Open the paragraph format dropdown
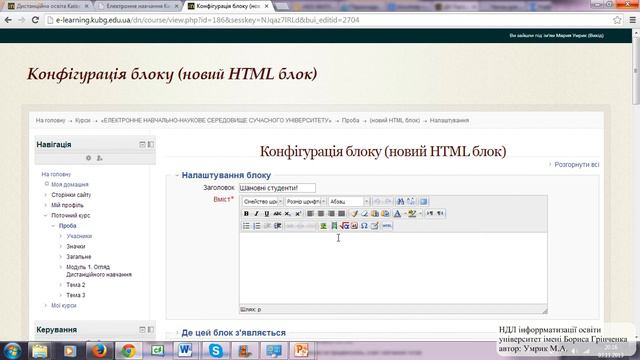This screenshot has width=640, height=360. pyautogui.click(x=349, y=201)
